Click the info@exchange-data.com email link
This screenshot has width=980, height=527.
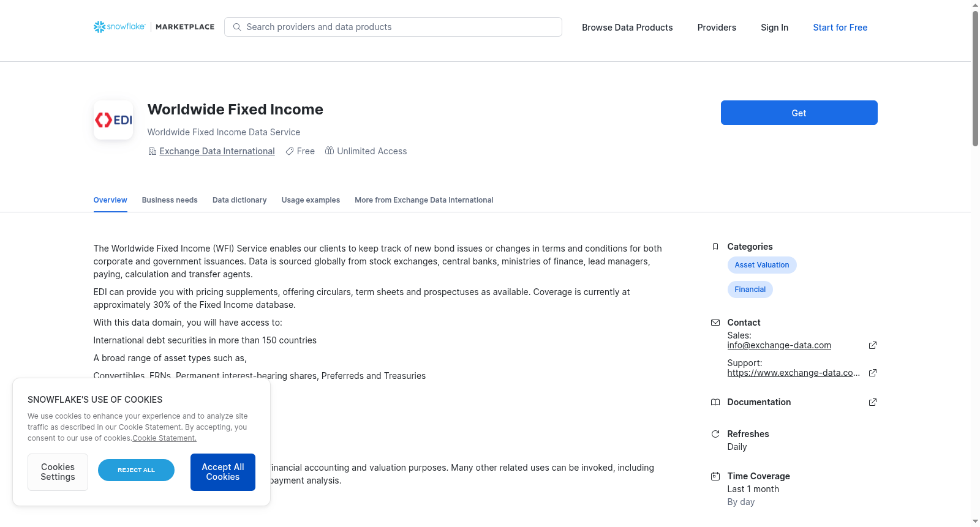pos(779,345)
